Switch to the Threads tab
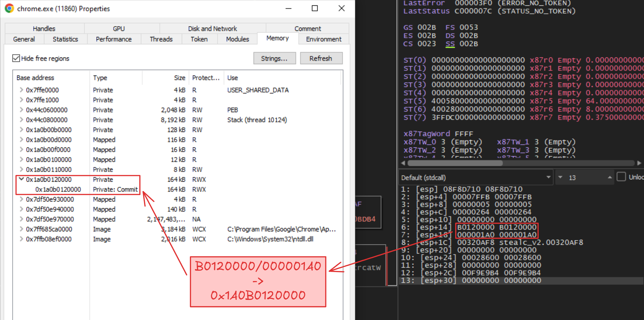Viewport: 644px width, 320px height. point(161,39)
